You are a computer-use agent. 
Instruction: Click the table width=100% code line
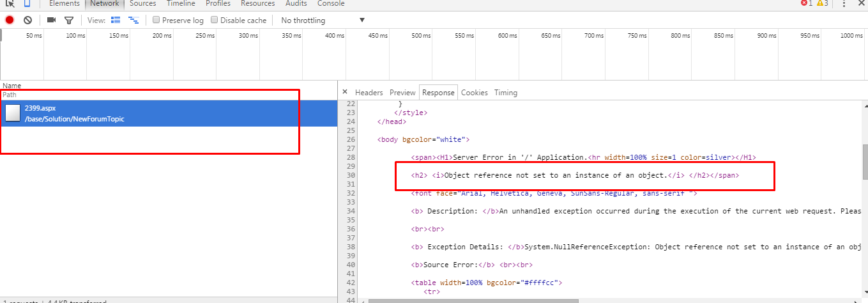coord(487,283)
